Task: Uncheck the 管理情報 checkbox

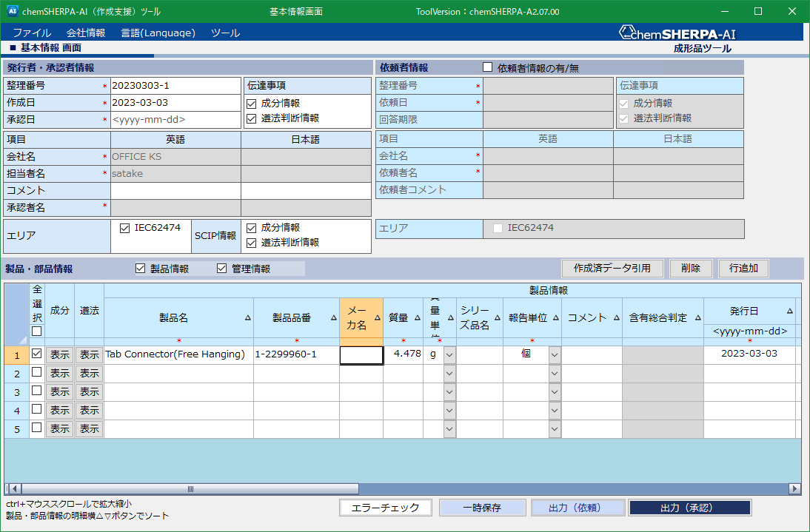Action: tap(222, 269)
